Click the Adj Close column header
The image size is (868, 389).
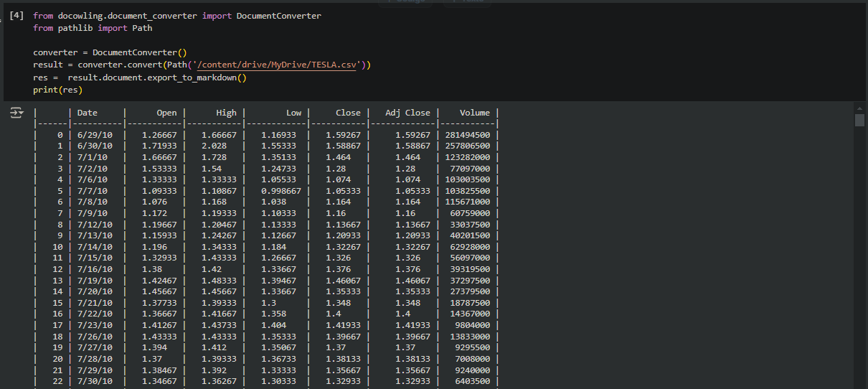tap(407, 113)
